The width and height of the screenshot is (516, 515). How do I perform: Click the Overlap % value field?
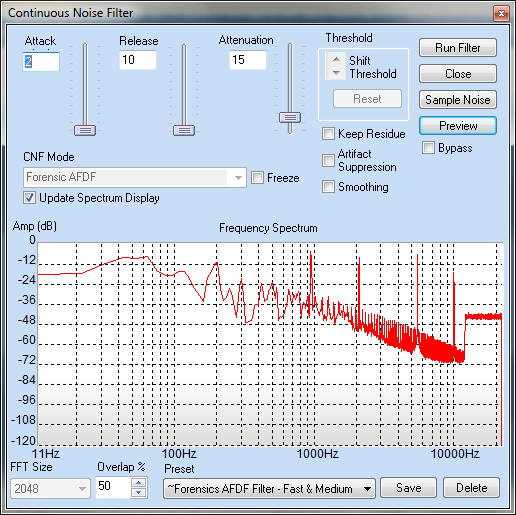tap(113, 487)
